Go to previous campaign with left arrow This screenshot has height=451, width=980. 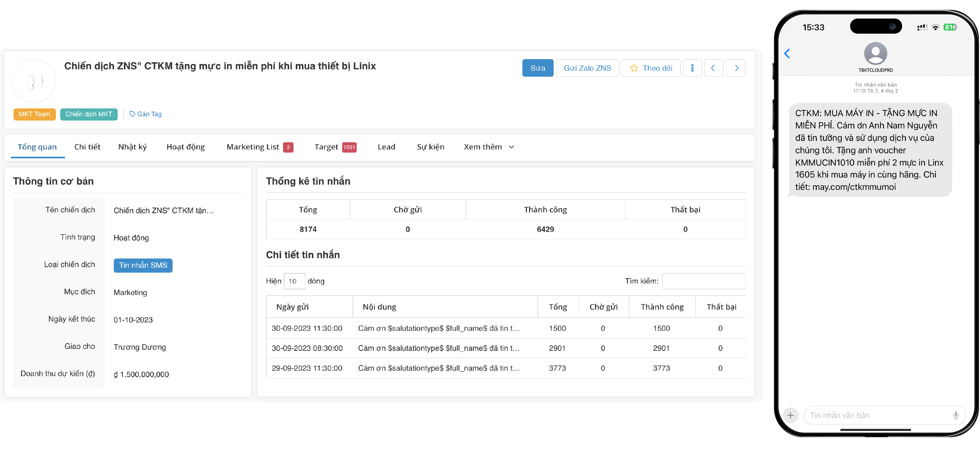click(713, 68)
